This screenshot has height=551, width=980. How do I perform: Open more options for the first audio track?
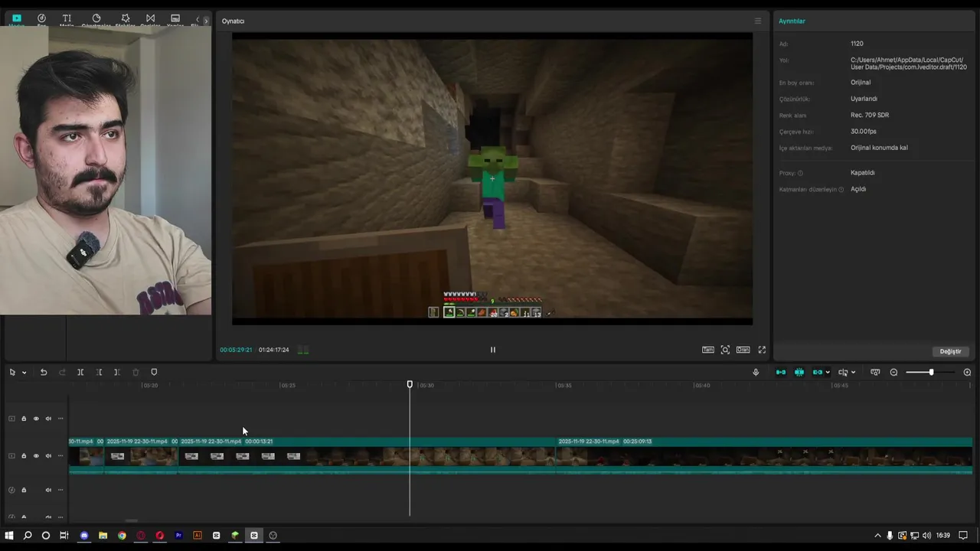(x=60, y=491)
